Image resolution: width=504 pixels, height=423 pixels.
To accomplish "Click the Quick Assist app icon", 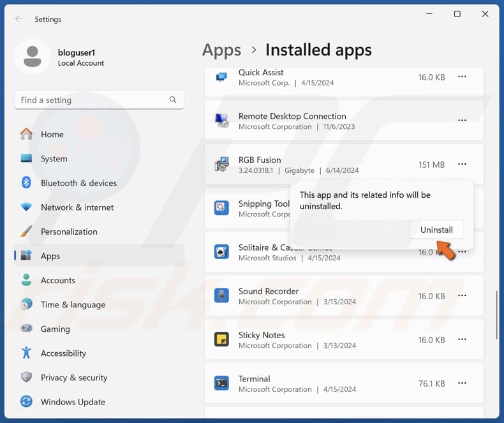I will pyautogui.click(x=221, y=77).
